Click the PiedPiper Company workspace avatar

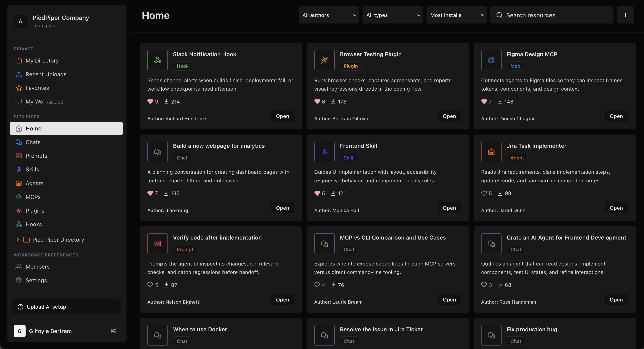(21, 21)
